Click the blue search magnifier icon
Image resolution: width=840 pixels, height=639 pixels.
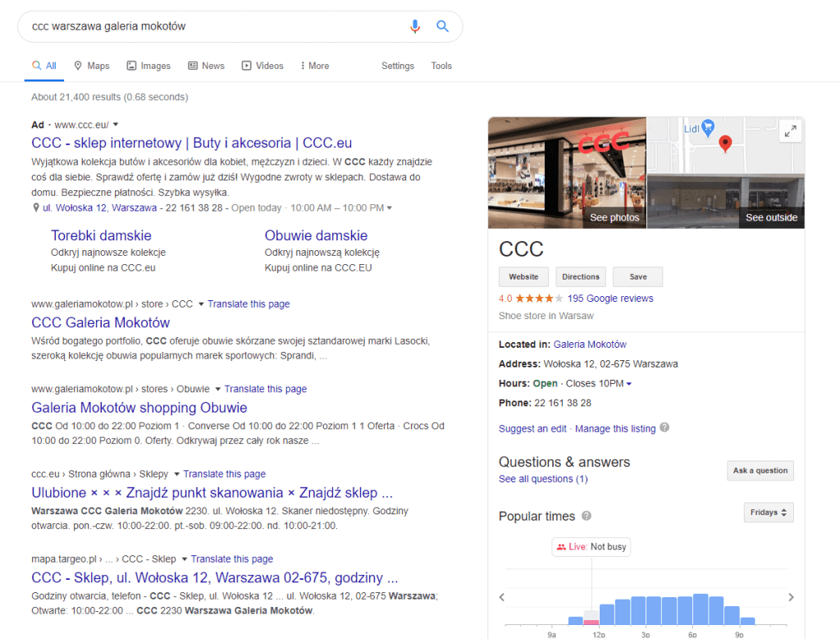click(442, 25)
